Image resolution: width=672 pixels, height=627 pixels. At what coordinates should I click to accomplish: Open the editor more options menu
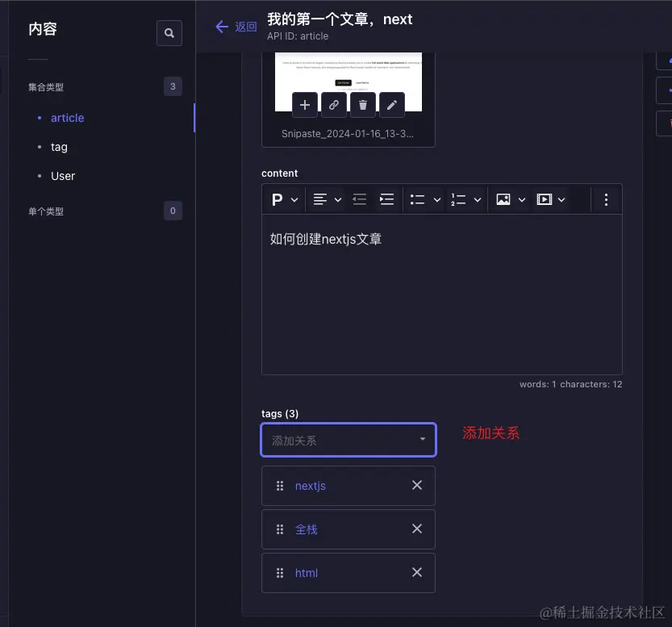coord(606,199)
